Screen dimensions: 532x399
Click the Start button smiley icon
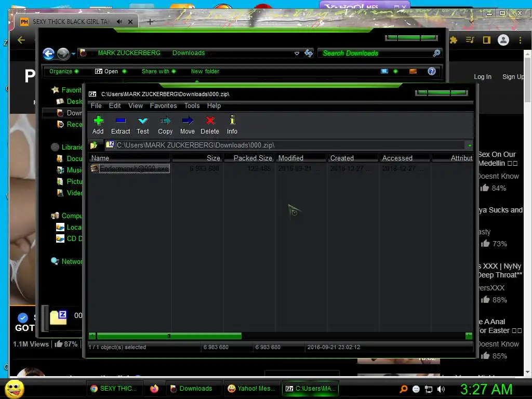click(x=15, y=389)
